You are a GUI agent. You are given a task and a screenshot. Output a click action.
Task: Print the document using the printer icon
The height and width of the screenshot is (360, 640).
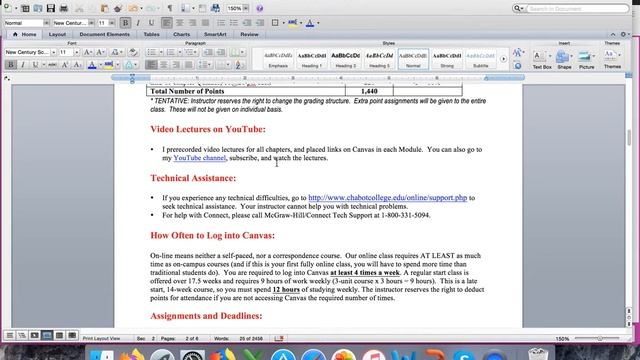(64, 8)
